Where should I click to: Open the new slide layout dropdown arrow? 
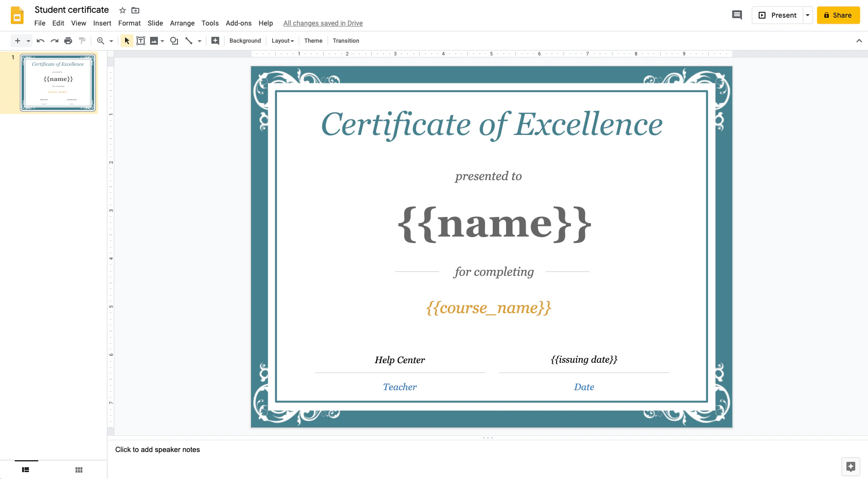point(28,41)
